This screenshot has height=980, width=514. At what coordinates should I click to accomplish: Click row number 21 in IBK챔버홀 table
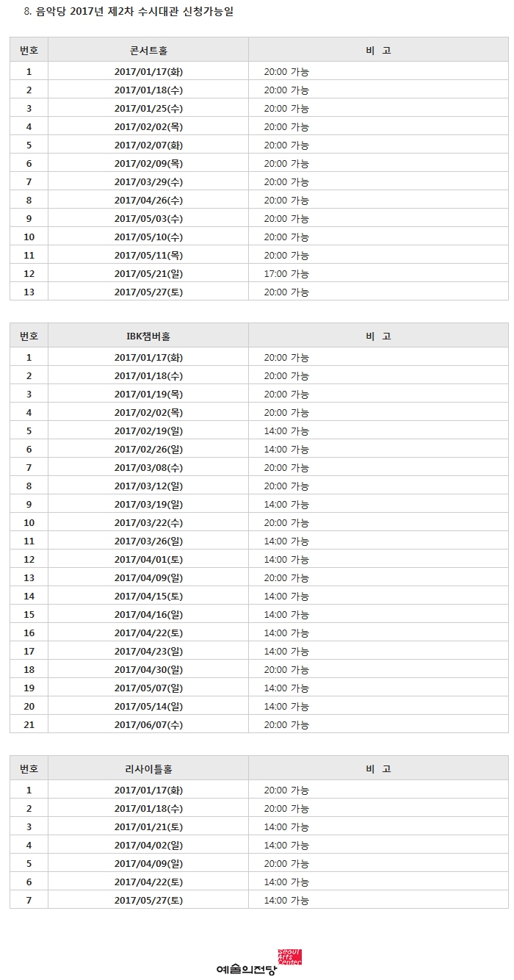(29, 725)
